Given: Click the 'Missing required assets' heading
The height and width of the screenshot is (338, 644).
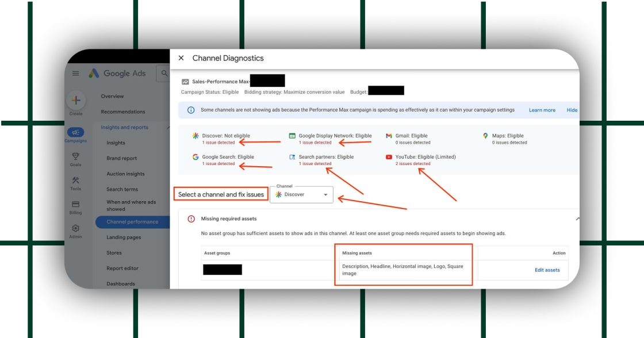Looking at the screenshot, I should tap(228, 219).
